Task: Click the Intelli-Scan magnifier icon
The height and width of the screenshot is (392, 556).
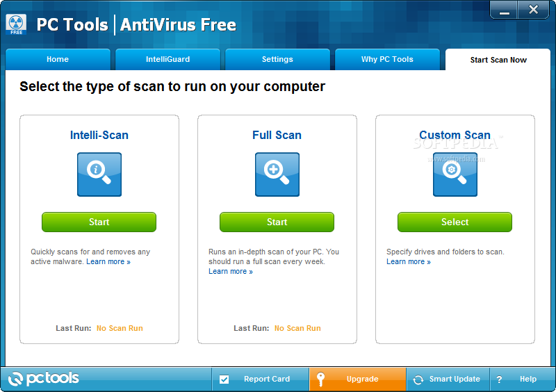Action: pyautogui.click(x=99, y=174)
